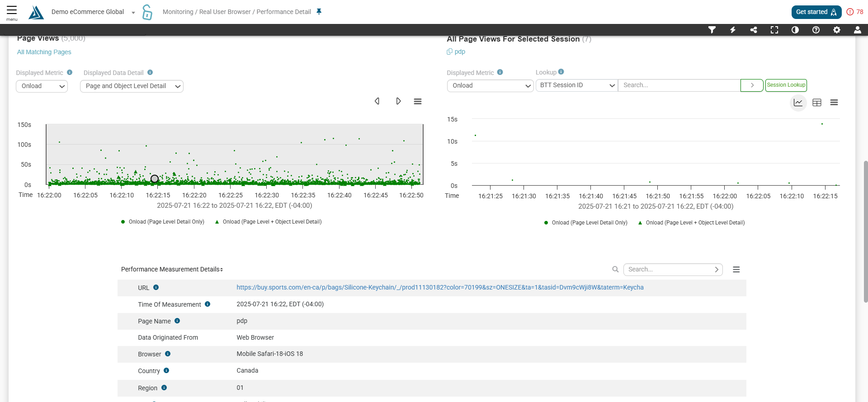868x402 pixels.
Task: Open the BTT Session ID dropdown
Action: click(x=577, y=85)
